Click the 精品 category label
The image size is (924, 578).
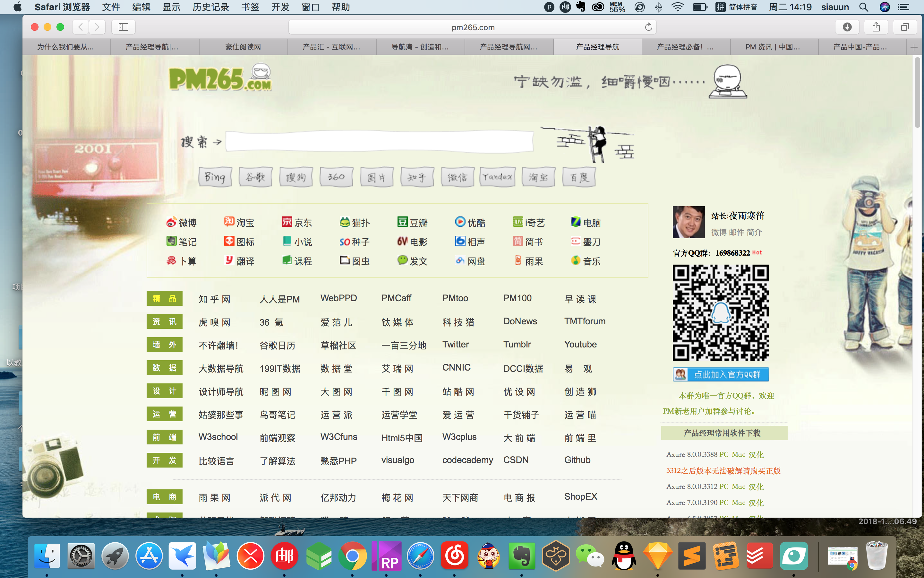[x=165, y=299]
